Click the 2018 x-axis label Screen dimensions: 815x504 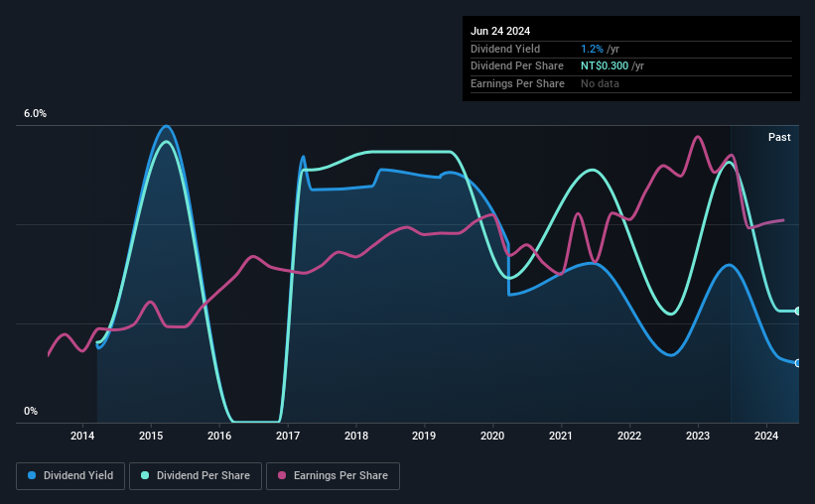356,436
